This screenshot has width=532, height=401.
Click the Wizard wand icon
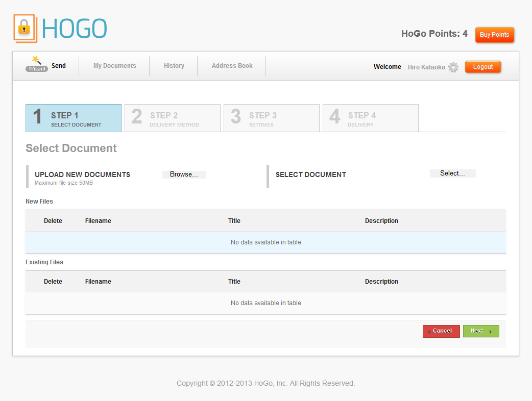[x=37, y=64]
